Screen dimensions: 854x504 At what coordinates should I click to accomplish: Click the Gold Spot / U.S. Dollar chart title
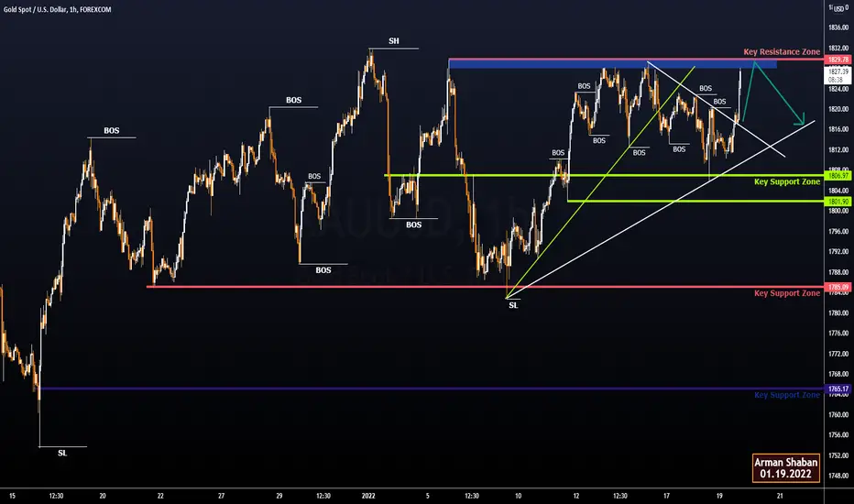[57, 9]
